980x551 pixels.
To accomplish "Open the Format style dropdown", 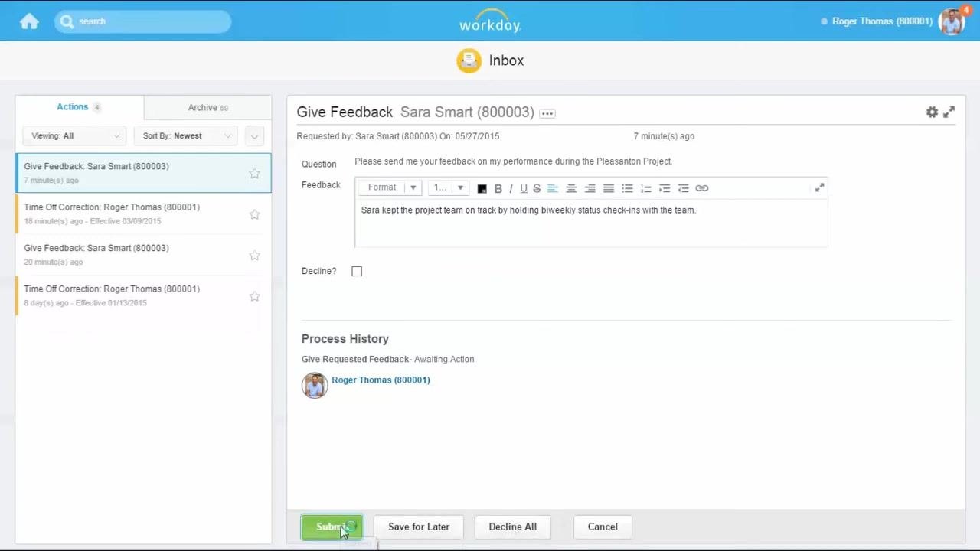I will (391, 187).
